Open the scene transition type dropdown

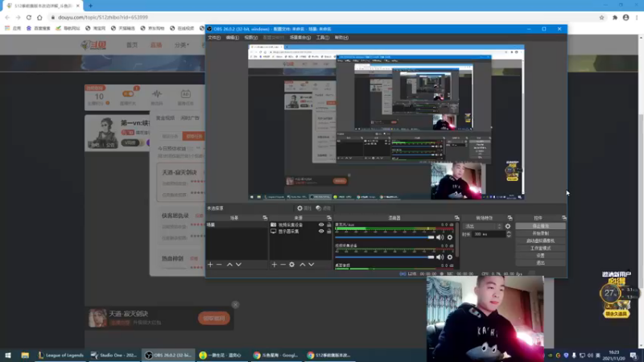[483, 226]
